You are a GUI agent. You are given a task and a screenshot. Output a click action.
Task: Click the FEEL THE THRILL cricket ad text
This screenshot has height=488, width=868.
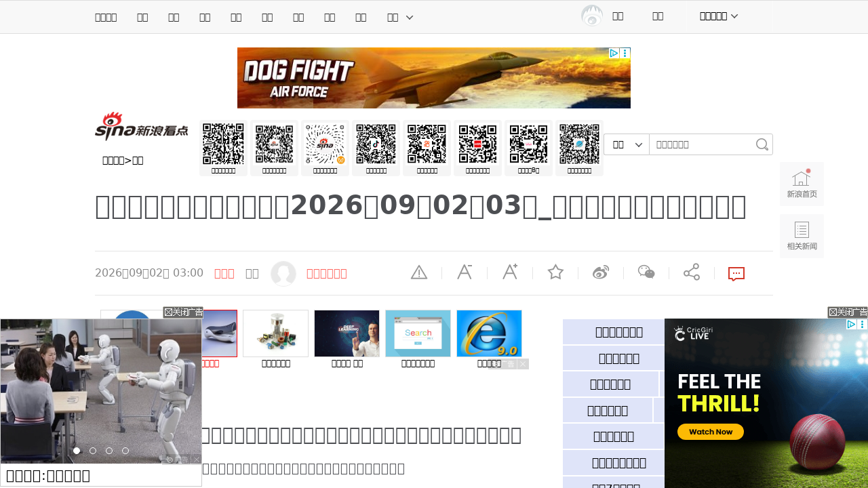719,393
